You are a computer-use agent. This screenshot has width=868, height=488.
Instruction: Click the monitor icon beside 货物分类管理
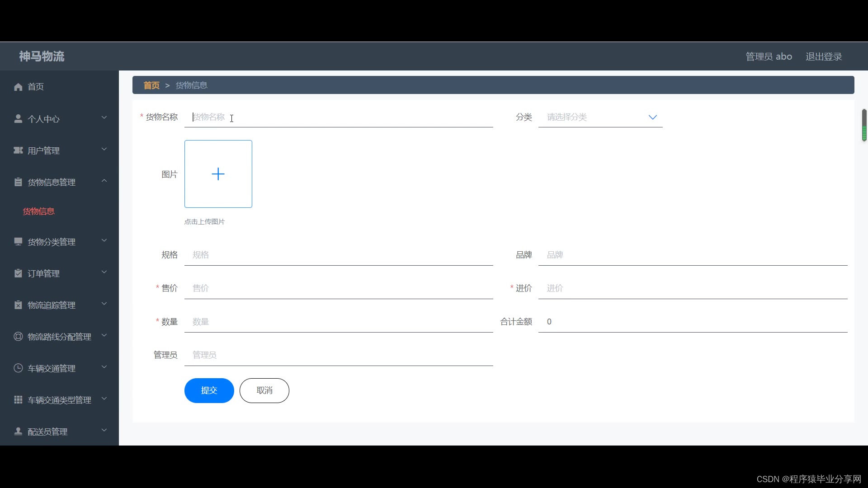[x=18, y=242]
